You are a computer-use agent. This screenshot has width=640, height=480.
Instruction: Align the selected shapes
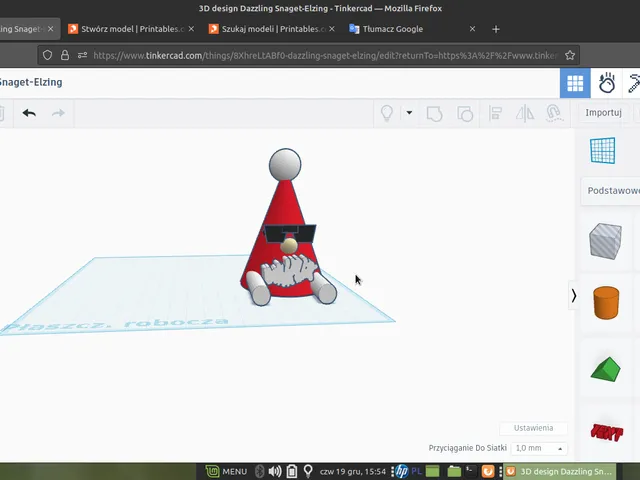(495, 113)
